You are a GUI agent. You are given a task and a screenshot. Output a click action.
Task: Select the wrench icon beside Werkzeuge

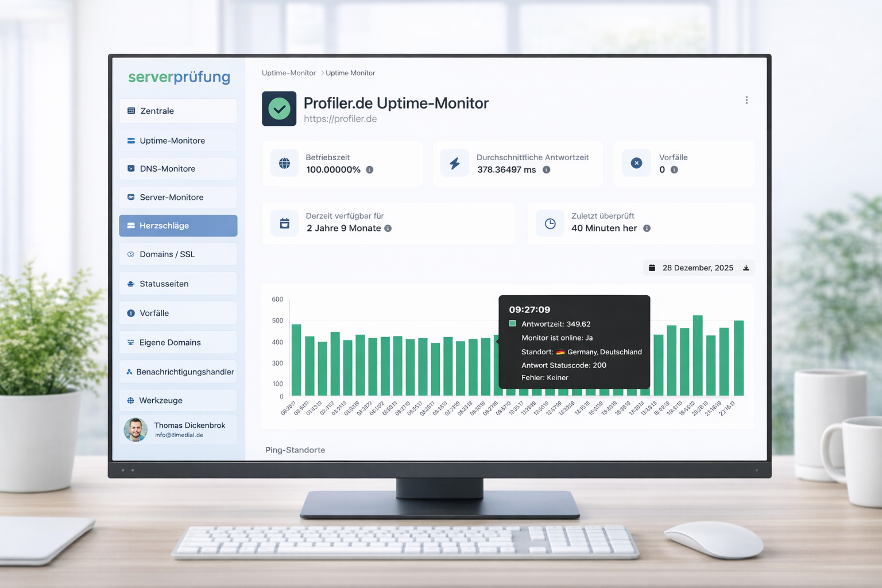(x=130, y=400)
